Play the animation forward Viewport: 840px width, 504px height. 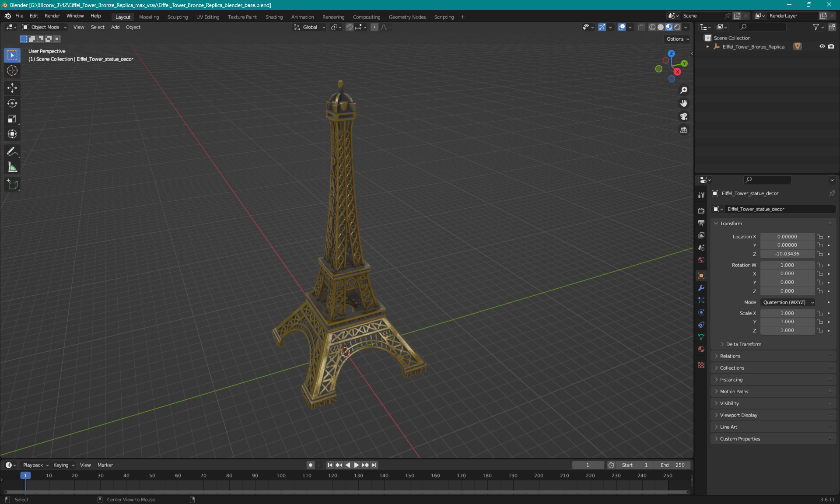pyautogui.click(x=356, y=465)
